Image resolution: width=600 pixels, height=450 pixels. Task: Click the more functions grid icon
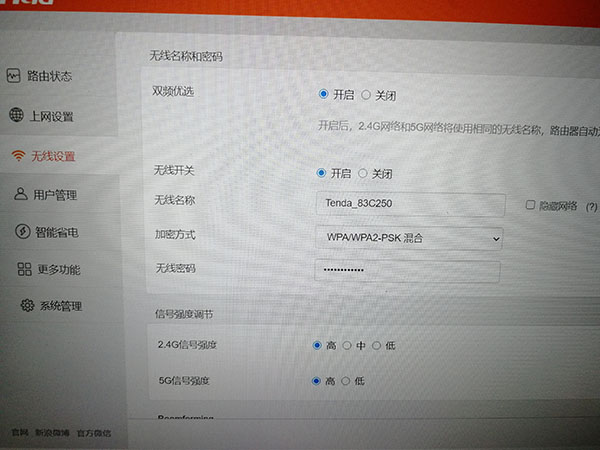pos(26,270)
